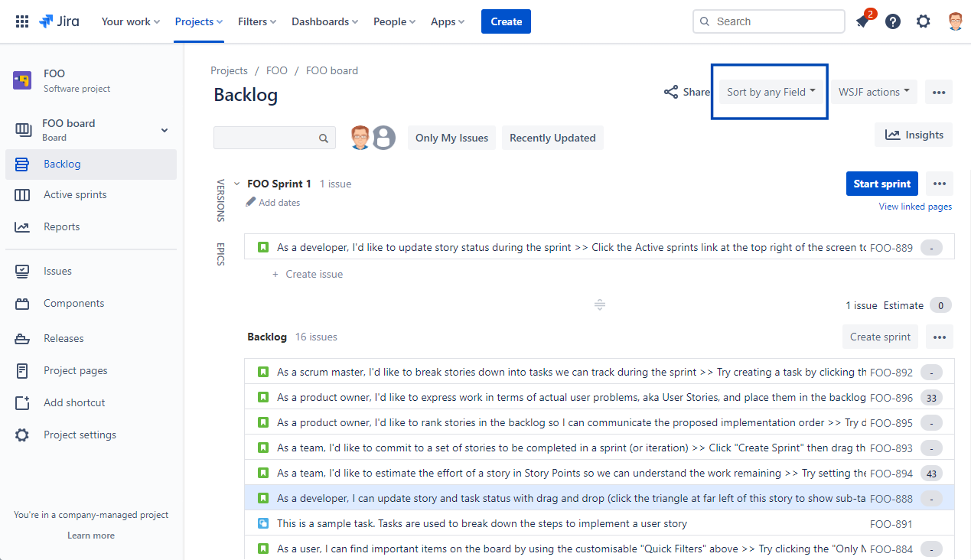Open issue FOO-894 key link
971x560 pixels.
[891, 474]
